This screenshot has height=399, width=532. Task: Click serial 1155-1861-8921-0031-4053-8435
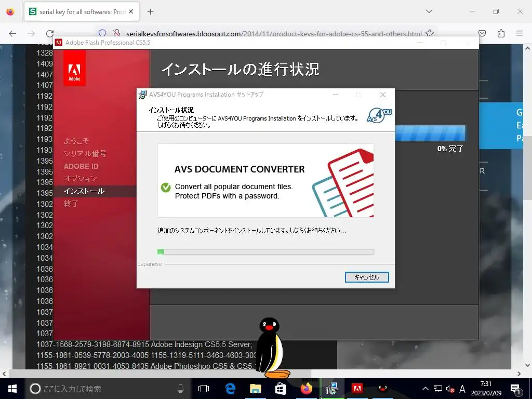point(92,366)
